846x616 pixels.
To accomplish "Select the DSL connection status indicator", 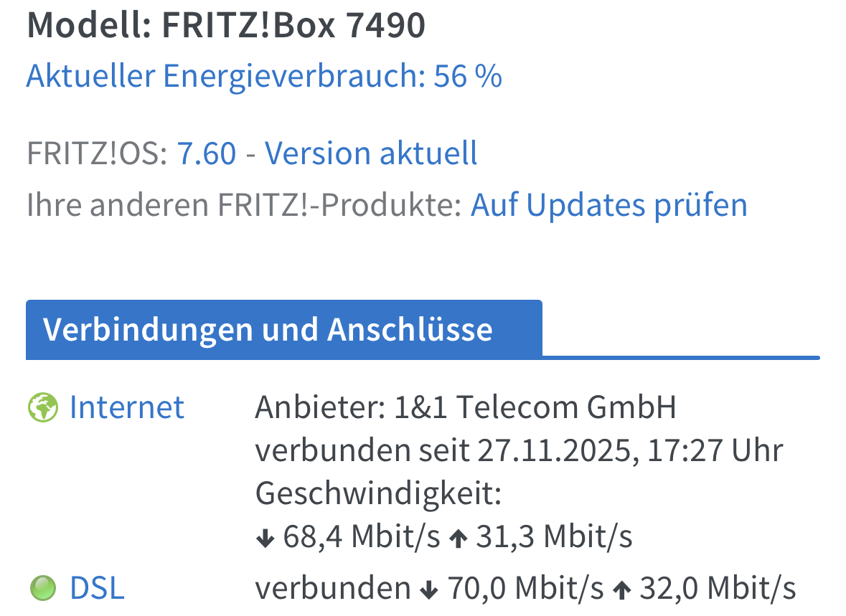I will [x=44, y=587].
